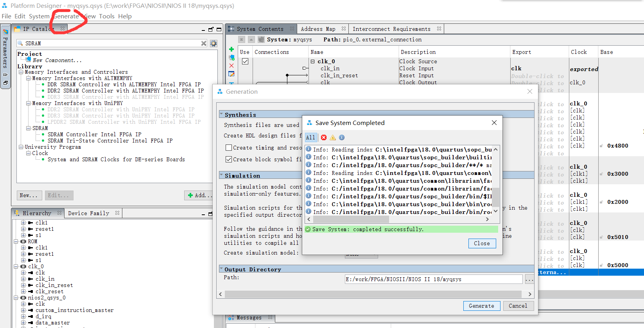Viewport: 644px width, 328px height.
Task: Click the add subsystem icon in System Contents
Action: (231, 57)
